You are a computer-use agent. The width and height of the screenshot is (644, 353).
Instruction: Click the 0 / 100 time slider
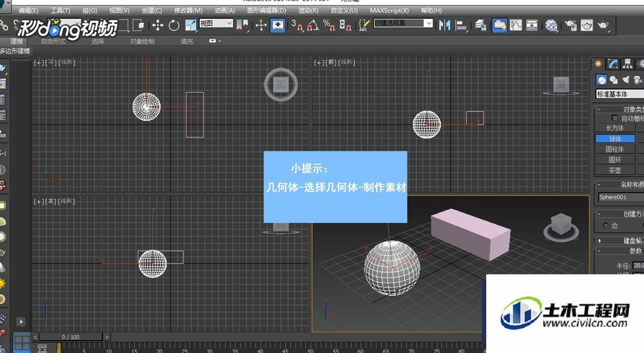point(71,337)
